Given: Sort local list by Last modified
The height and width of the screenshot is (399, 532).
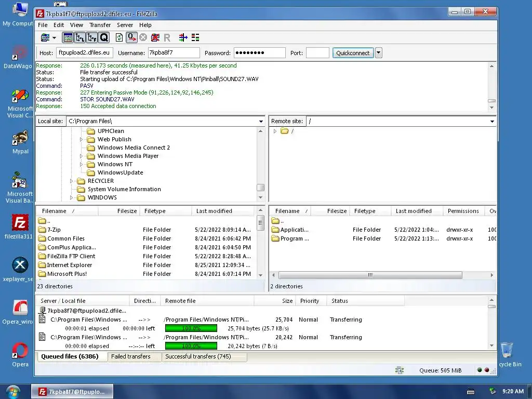Looking at the screenshot, I should [x=222, y=211].
